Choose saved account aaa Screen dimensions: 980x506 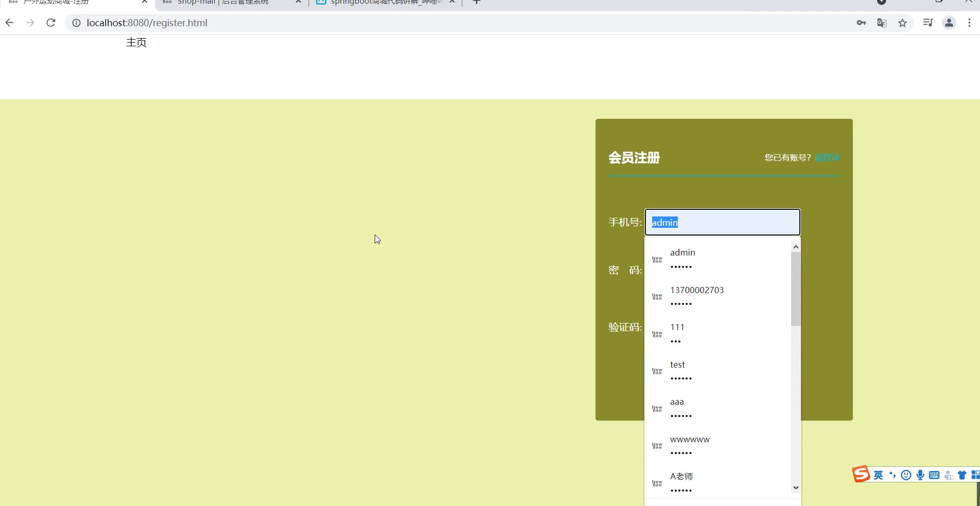coord(717,408)
